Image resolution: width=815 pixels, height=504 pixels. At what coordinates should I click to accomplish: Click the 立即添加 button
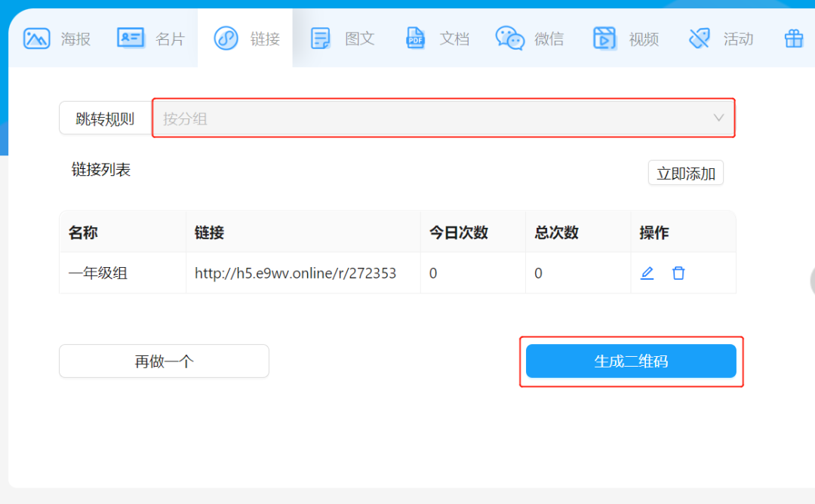(685, 173)
